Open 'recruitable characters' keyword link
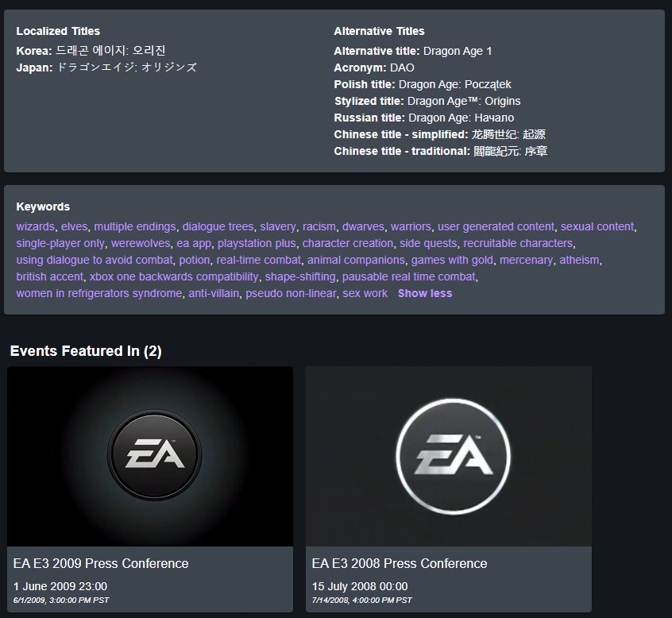 pyautogui.click(x=518, y=243)
